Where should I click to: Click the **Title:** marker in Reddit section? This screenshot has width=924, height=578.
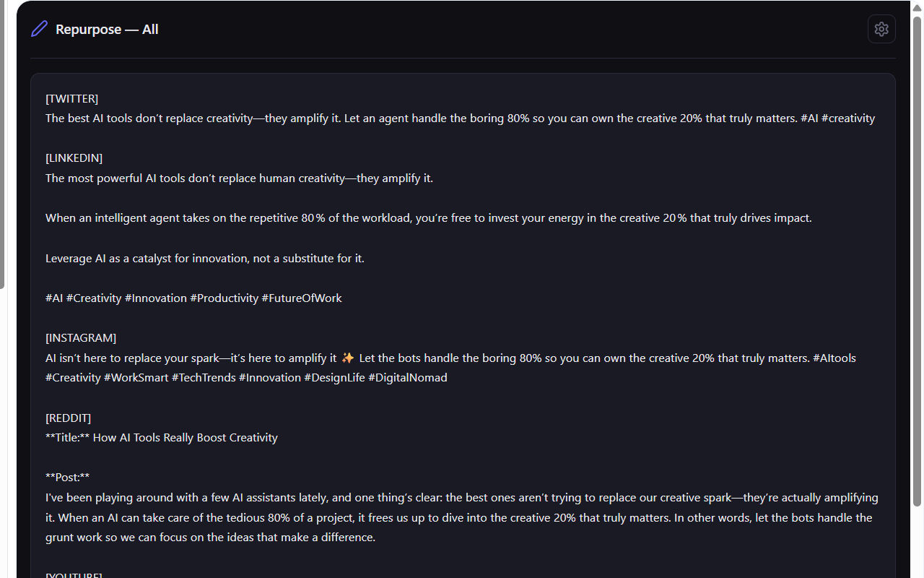[67, 437]
